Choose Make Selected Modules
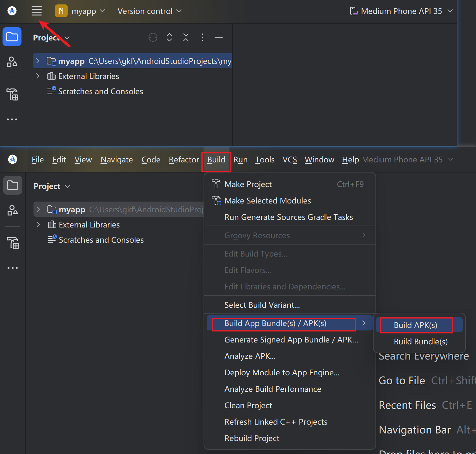Image resolution: width=476 pixels, height=454 pixels. [x=290, y=201]
